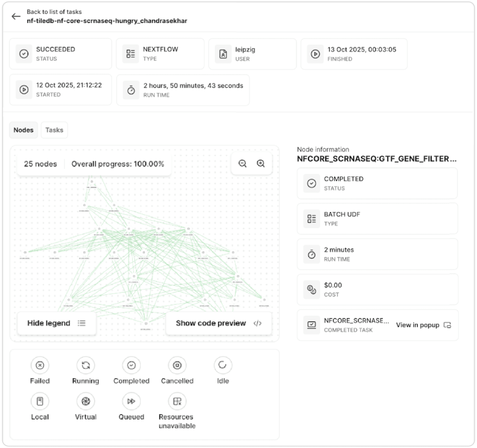The image size is (477, 448).
Task: Click the Resources unavailable legend icon
Action: tap(177, 401)
